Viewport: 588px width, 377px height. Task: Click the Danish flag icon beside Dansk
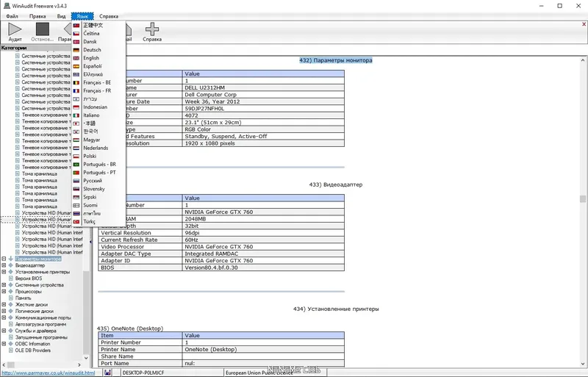pos(76,42)
